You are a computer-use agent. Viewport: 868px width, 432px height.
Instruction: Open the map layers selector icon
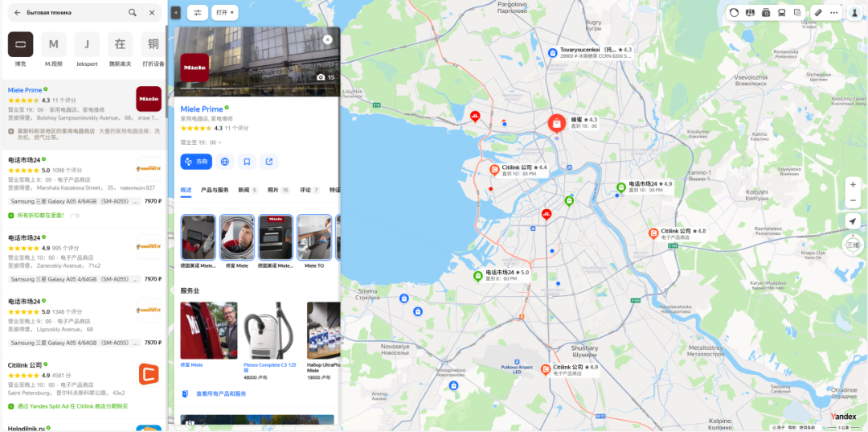[797, 12]
